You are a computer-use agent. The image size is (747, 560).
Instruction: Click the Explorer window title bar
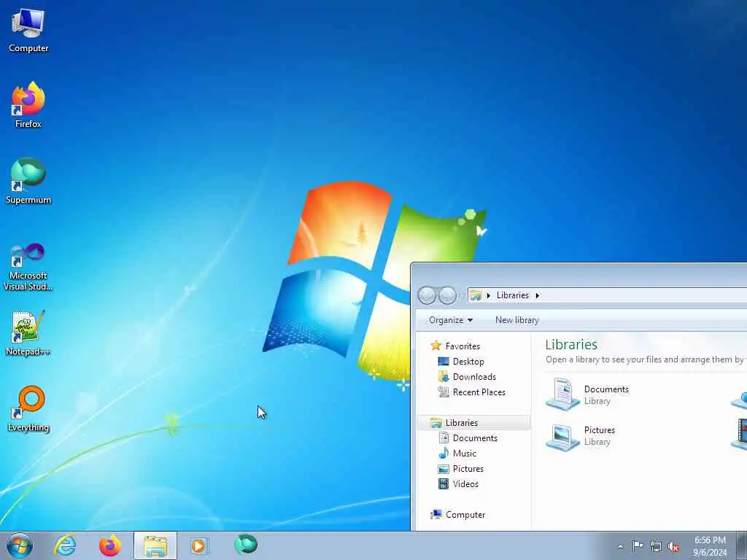(x=579, y=274)
